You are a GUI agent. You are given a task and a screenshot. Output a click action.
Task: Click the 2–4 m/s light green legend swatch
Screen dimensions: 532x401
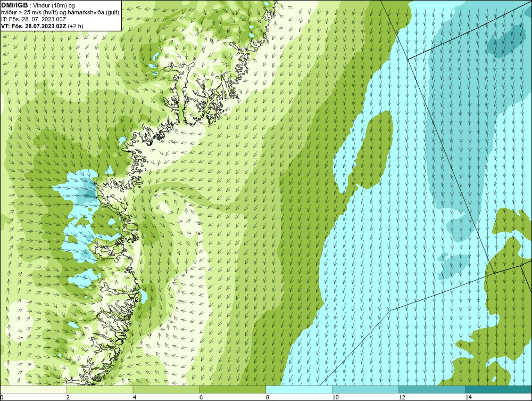(100, 389)
